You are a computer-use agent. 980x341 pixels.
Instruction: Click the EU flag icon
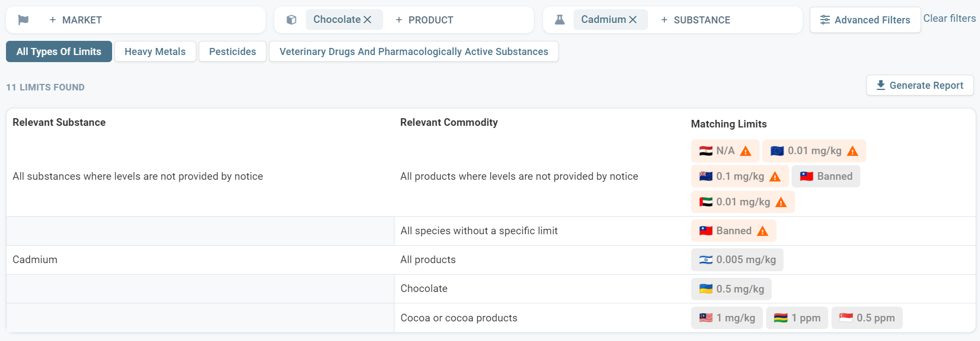[777, 151]
